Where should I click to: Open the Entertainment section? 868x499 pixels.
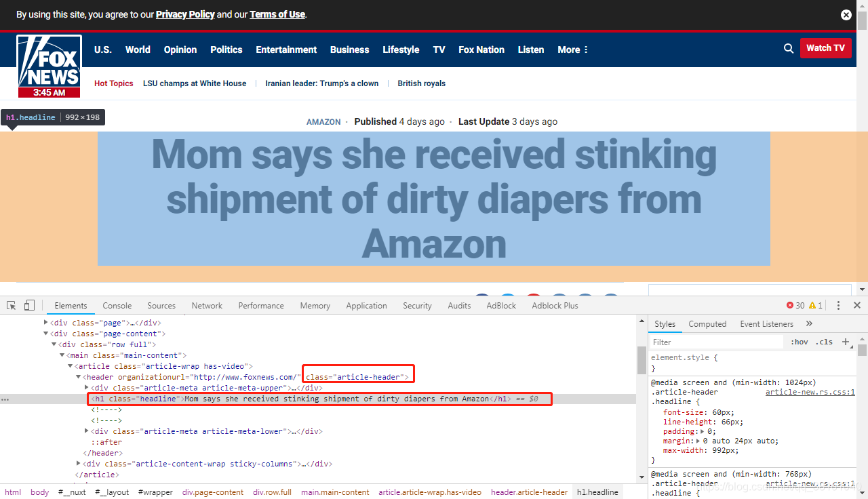286,49
